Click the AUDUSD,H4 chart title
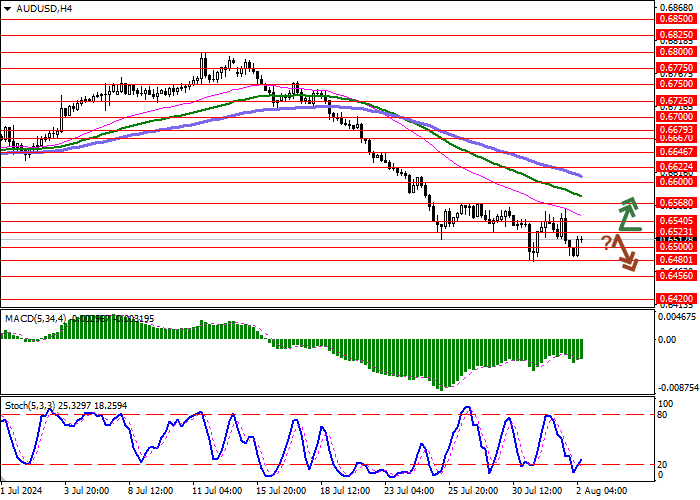This screenshot has height=500, width=700. click(x=44, y=8)
